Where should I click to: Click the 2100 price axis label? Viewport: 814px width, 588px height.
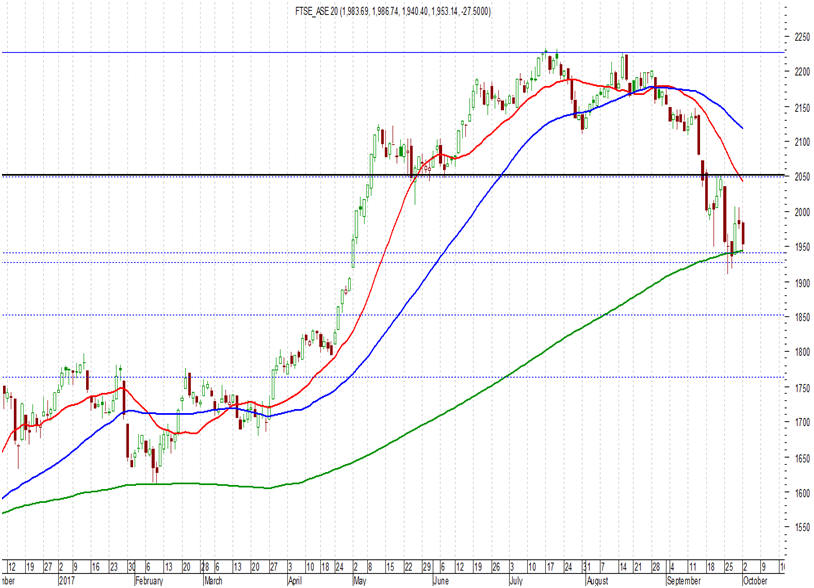802,142
